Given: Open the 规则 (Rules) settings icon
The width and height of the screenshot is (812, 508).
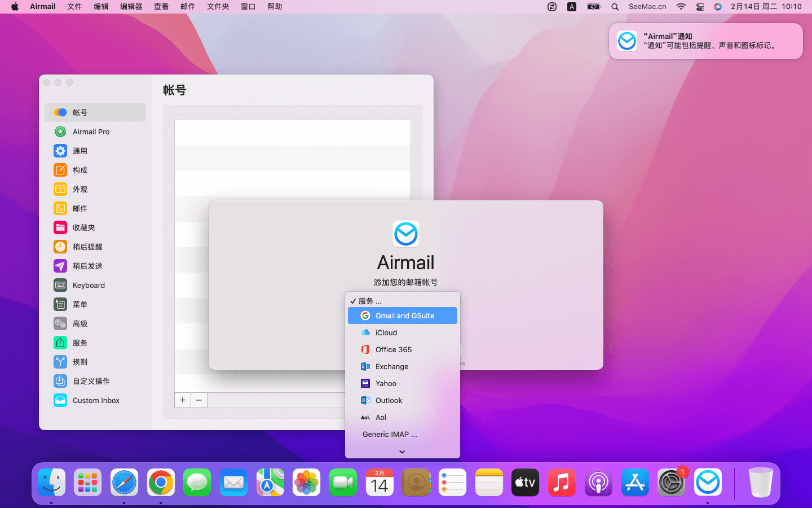Looking at the screenshot, I should pos(60,362).
